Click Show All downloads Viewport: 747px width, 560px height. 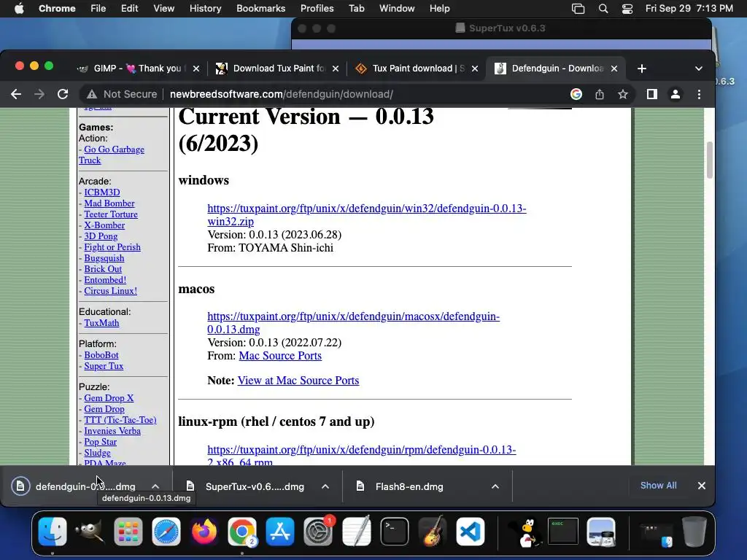(x=658, y=486)
